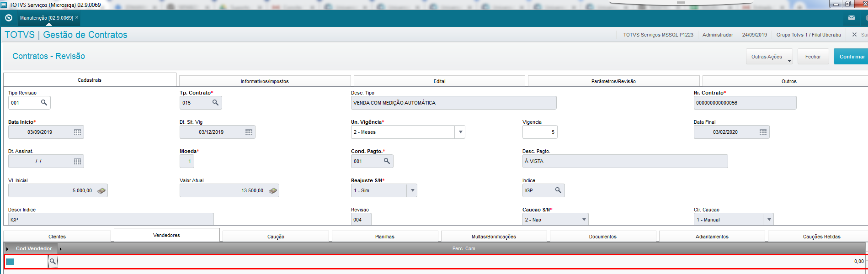Switch to Edital tab
Screen dimensions: 868x274
(x=439, y=81)
